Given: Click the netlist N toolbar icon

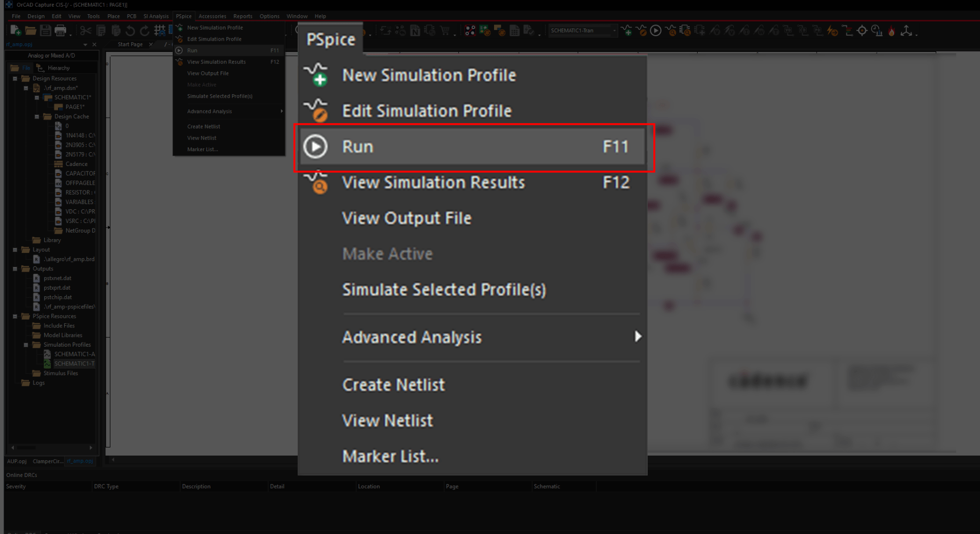Looking at the screenshot, I should 415,31.
